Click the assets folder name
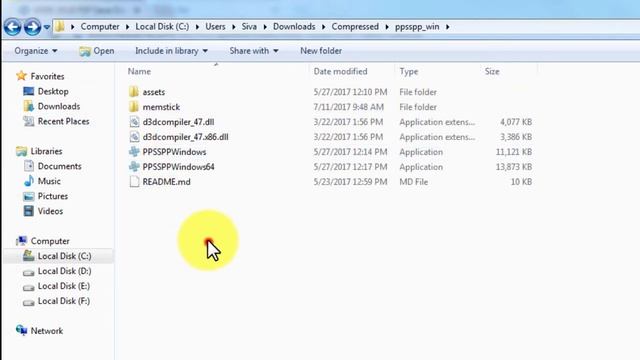640x360 pixels. click(153, 92)
